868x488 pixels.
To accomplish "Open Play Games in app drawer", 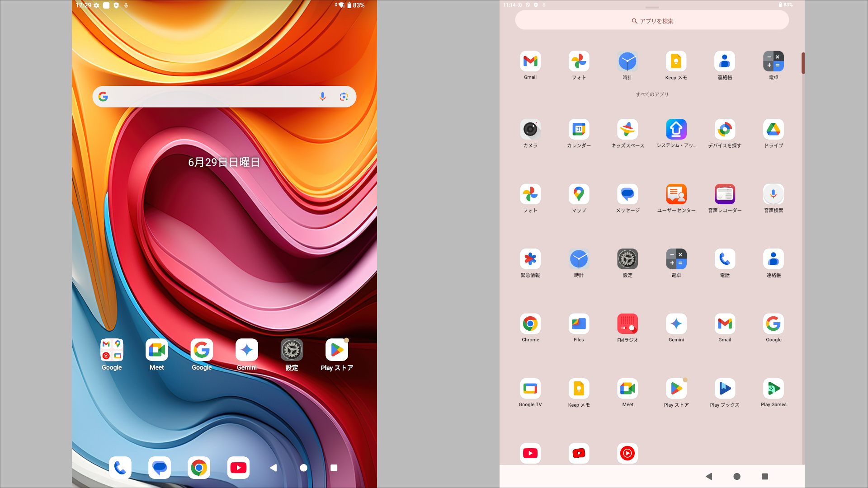I will coord(774,389).
